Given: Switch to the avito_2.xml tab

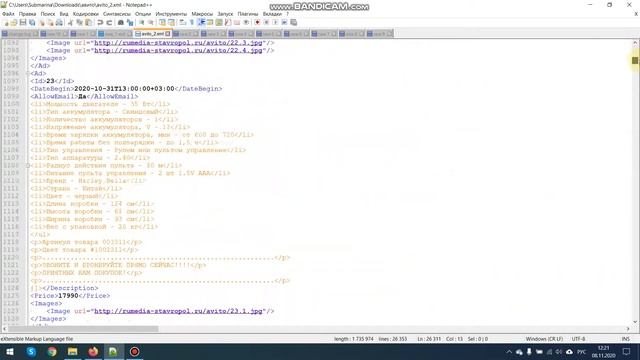Looking at the screenshot, I should (x=152, y=33).
